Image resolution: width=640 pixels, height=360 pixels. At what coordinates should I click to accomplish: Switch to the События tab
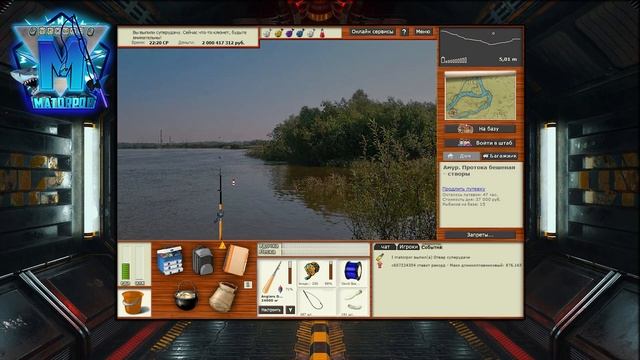pyautogui.click(x=432, y=247)
